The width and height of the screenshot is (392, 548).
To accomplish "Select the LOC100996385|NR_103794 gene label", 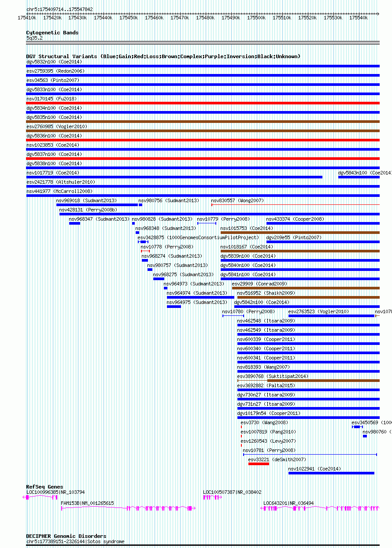I will pyautogui.click(x=55, y=492).
